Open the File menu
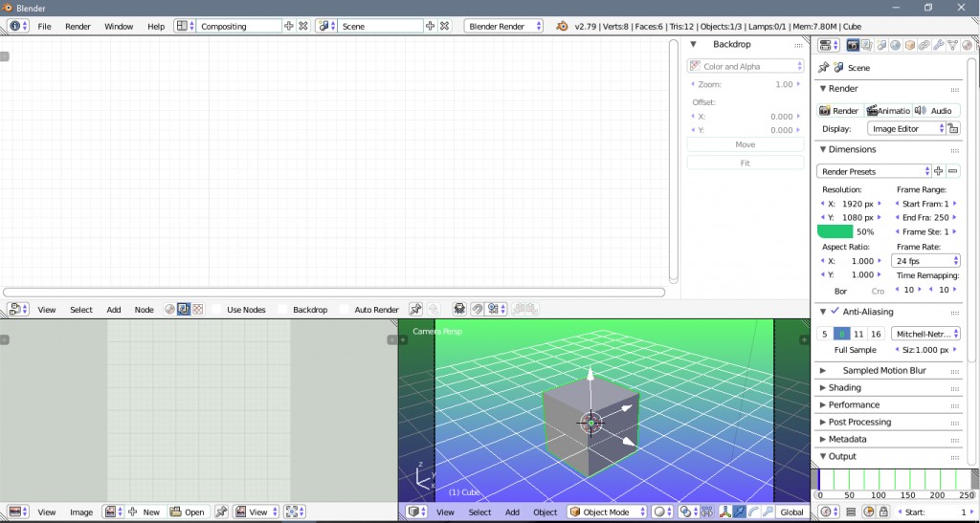The image size is (980, 523). (x=45, y=26)
